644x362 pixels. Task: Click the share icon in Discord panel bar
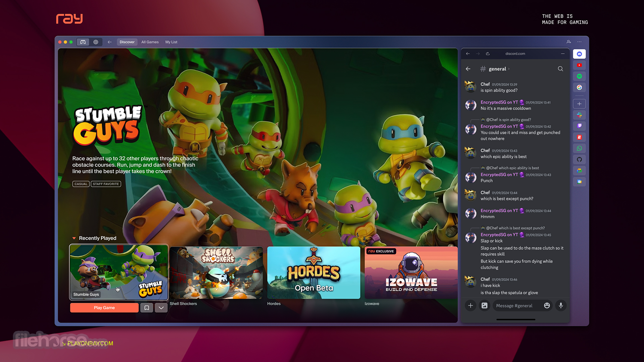click(x=488, y=54)
